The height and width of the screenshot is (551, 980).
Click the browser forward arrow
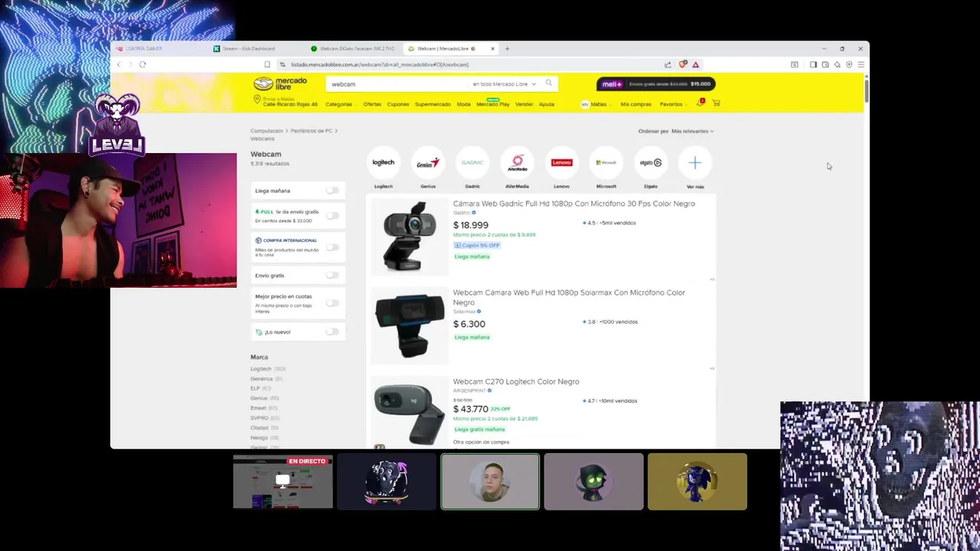130,64
